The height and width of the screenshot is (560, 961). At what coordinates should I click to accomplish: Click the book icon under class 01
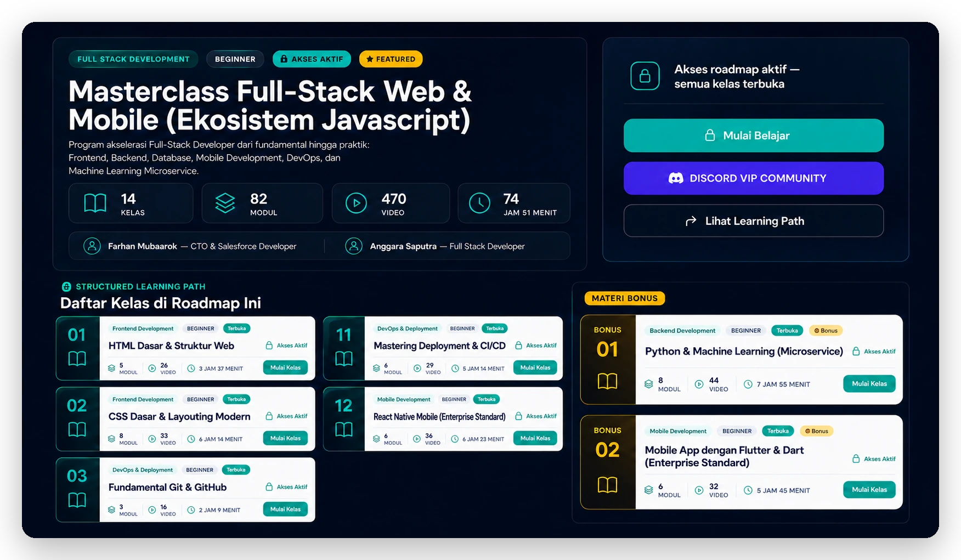(77, 359)
